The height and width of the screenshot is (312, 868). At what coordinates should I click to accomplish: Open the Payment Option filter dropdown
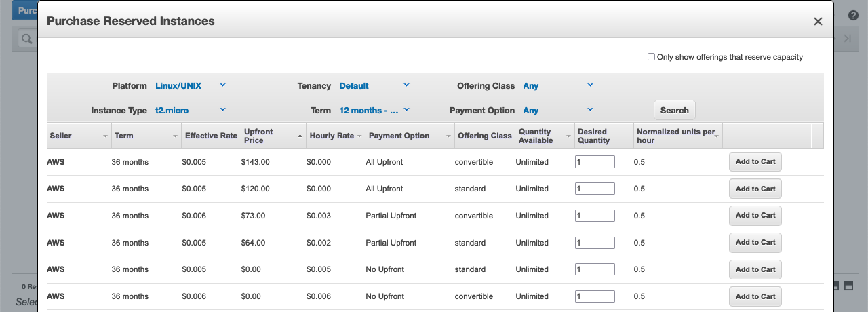pyautogui.click(x=558, y=110)
